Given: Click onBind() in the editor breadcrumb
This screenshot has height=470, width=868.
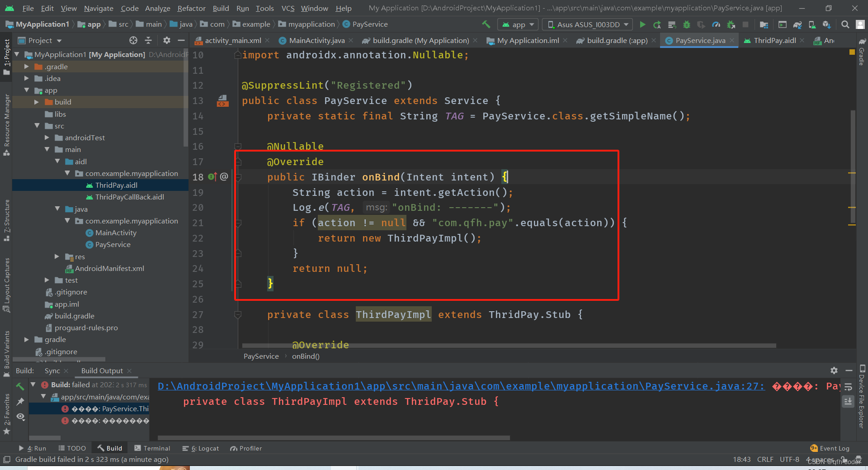Looking at the screenshot, I should pos(306,356).
